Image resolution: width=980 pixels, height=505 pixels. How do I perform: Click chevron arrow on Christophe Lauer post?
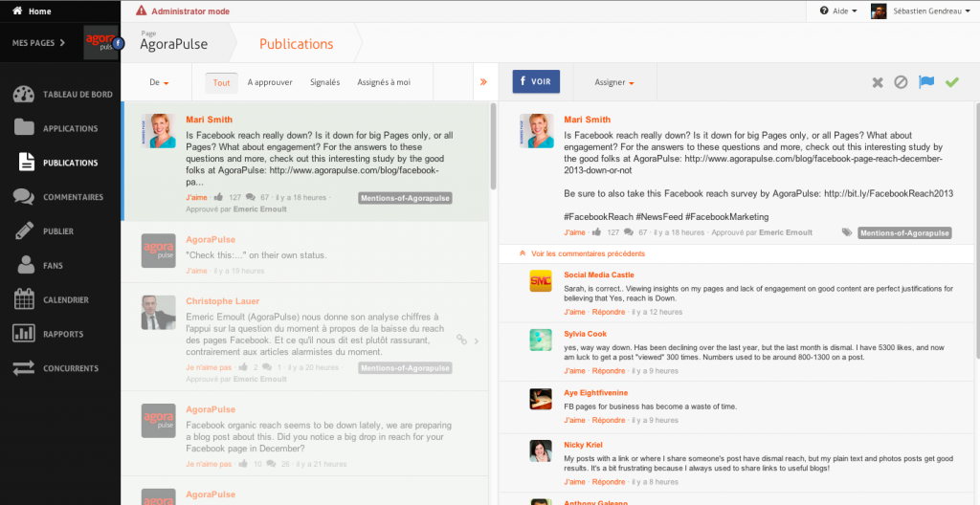tap(477, 340)
